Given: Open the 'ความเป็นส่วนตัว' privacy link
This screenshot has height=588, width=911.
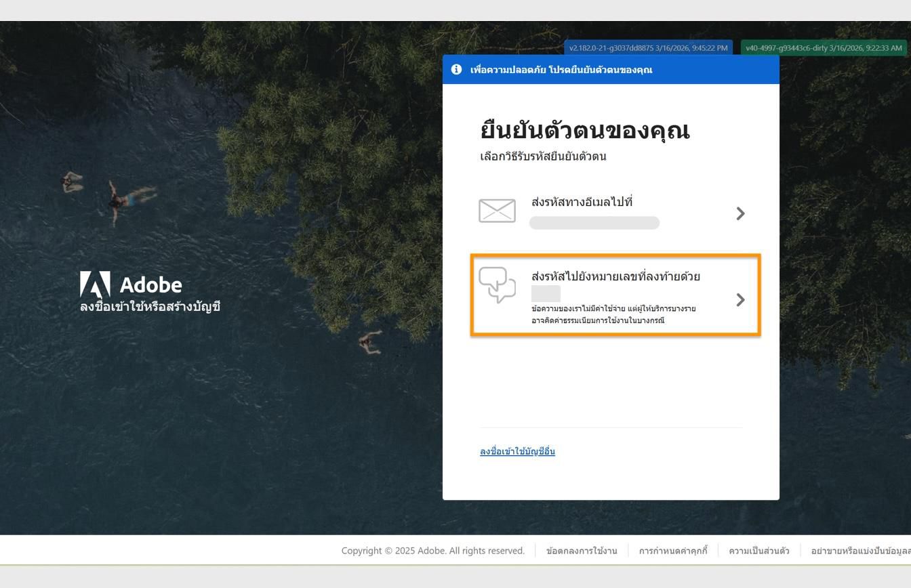Looking at the screenshot, I should click(x=758, y=551).
